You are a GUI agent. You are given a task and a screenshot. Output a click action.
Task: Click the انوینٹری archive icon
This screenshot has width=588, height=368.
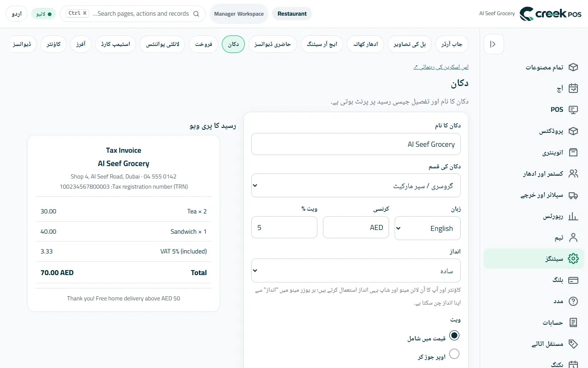(x=573, y=152)
